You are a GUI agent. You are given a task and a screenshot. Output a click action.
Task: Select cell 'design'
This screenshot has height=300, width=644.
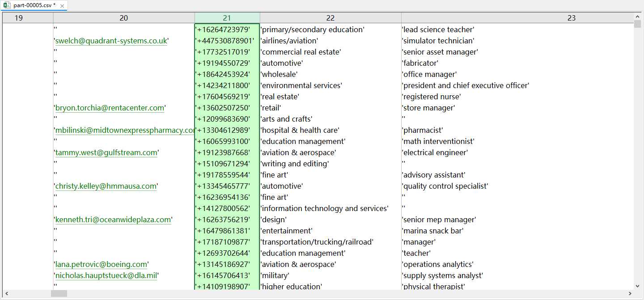330,220
